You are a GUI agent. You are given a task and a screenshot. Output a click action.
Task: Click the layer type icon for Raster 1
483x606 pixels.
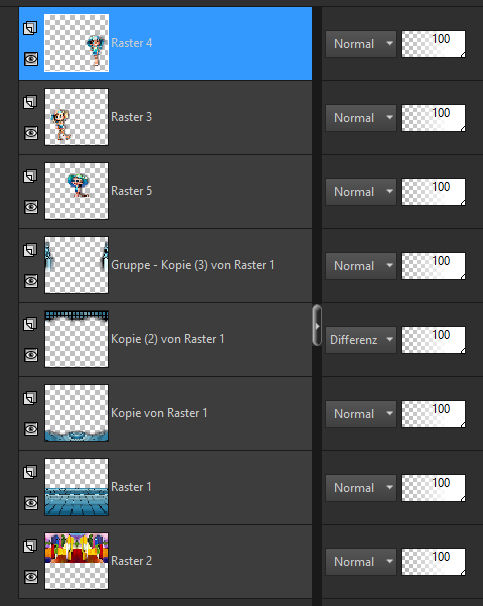(x=30, y=472)
